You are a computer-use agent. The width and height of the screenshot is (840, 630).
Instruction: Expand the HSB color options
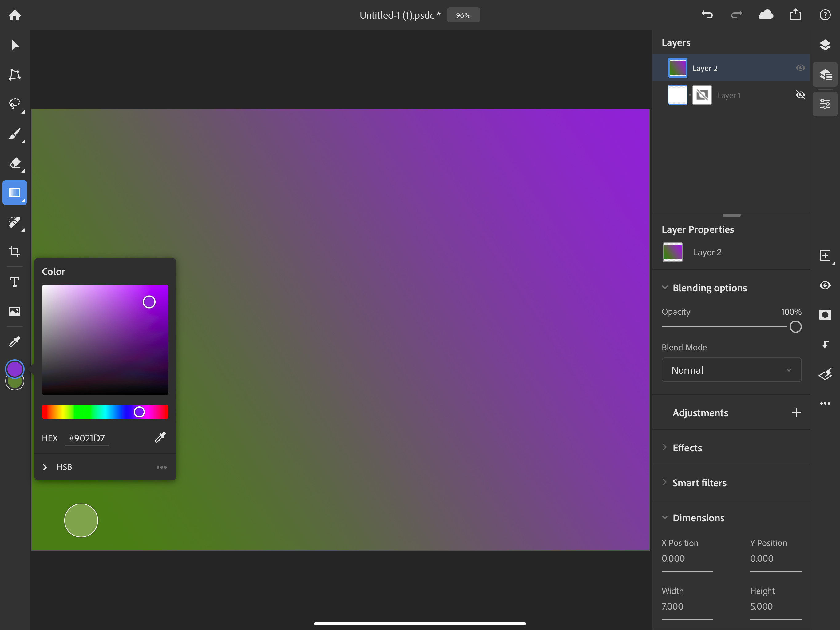[x=44, y=467]
